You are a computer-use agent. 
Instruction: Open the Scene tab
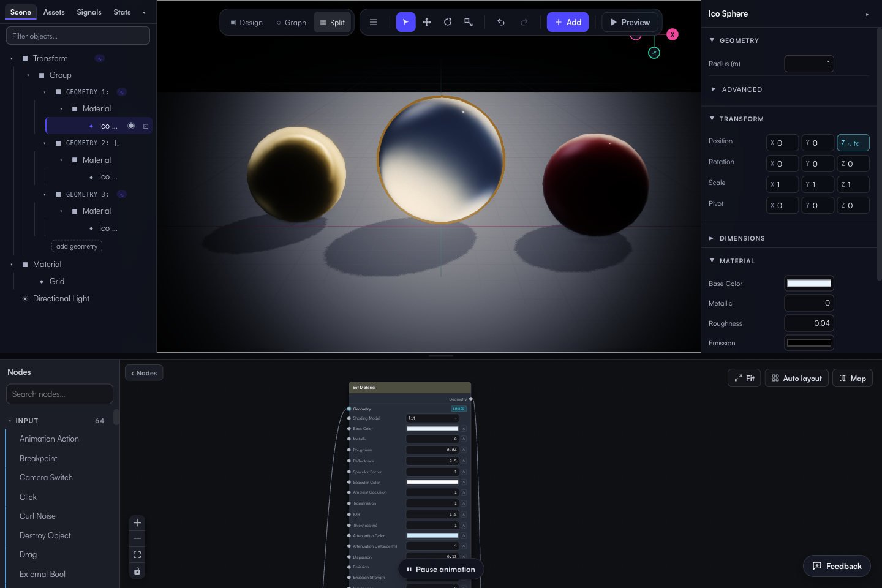coord(21,12)
